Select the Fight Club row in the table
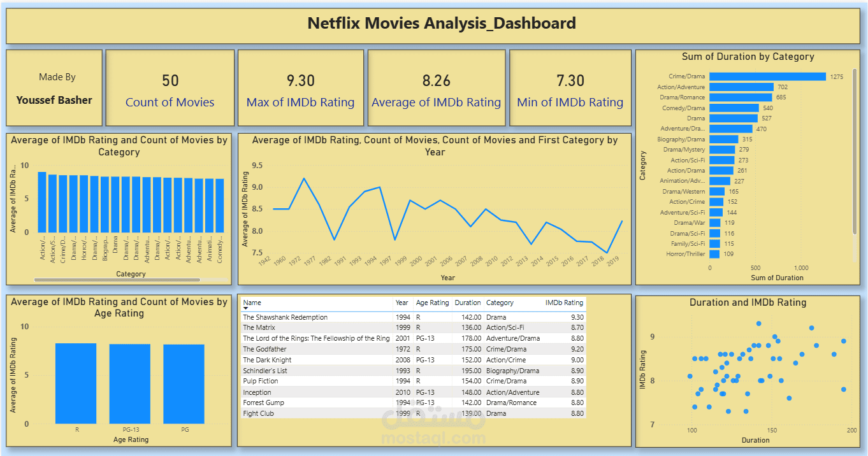This screenshot has width=868, height=456. 413,413
